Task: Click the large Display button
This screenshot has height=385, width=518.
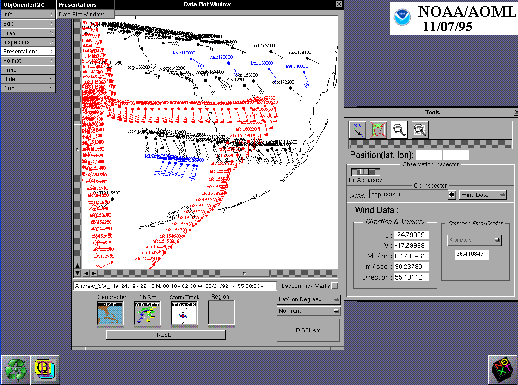Action: [308, 330]
